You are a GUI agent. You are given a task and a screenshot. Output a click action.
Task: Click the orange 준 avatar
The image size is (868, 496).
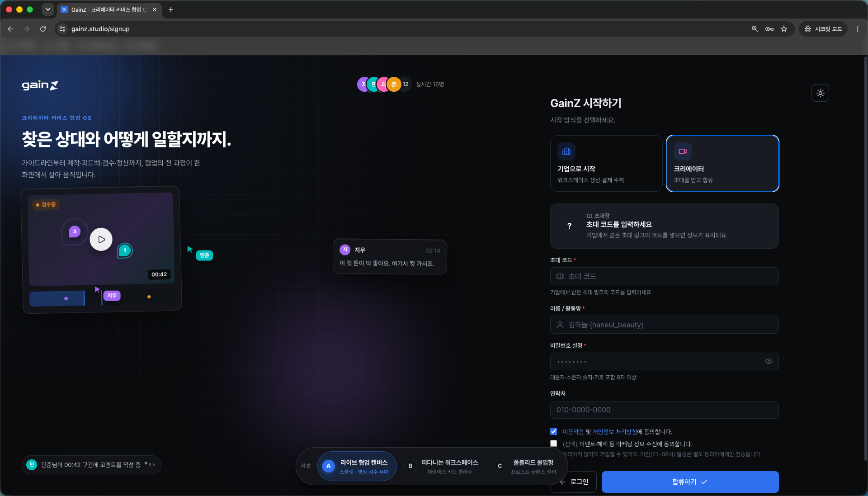pyautogui.click(x=394, y=84)
